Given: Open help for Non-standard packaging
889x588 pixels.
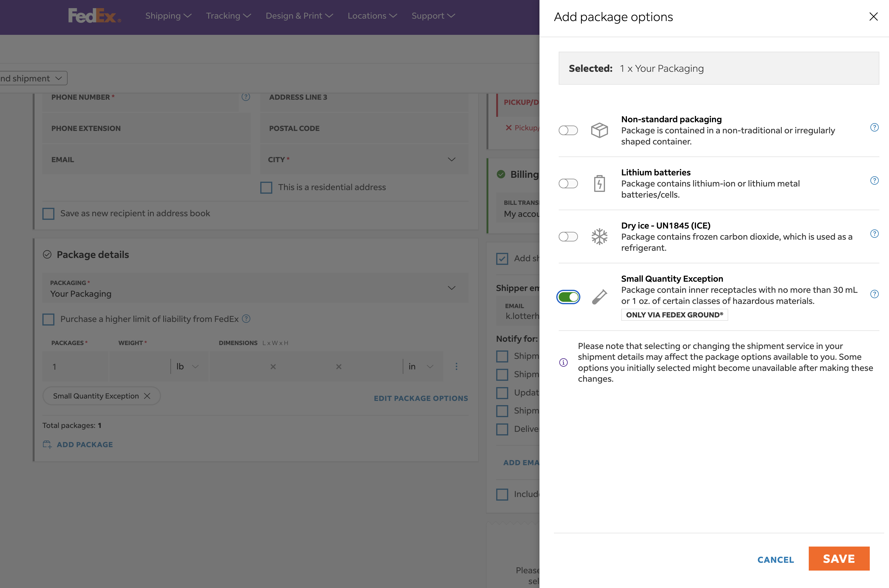Looking at the screenshot, I should (x=874, y=128).
